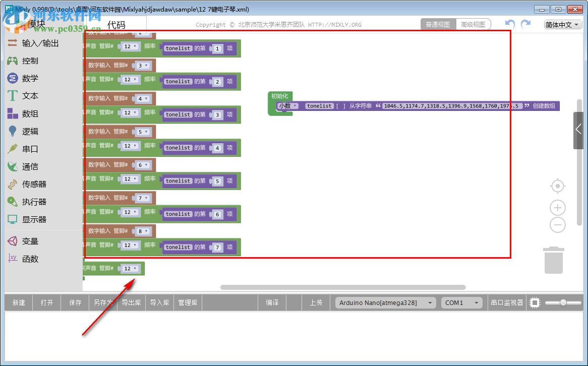Click the 打开 button
This screenshot has width=588, height=366.
tap(47, 302)
